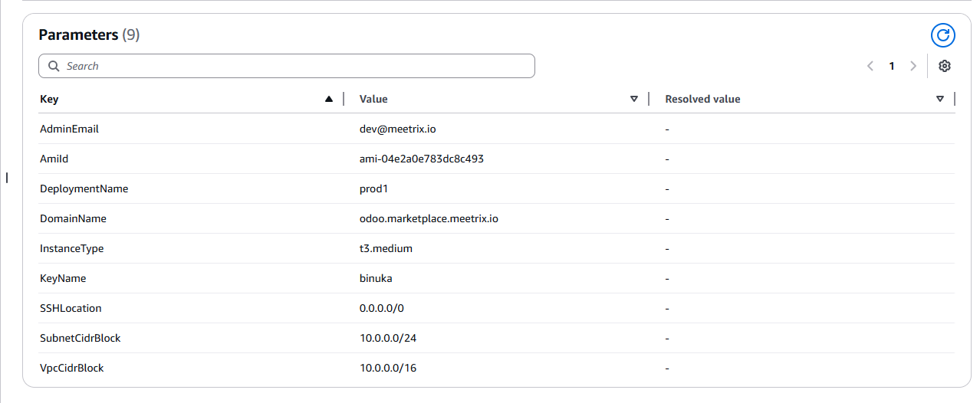The width and height of the screenshot is (980, 403).
Task: Click the Value column header label
Action: click(373, 99)
